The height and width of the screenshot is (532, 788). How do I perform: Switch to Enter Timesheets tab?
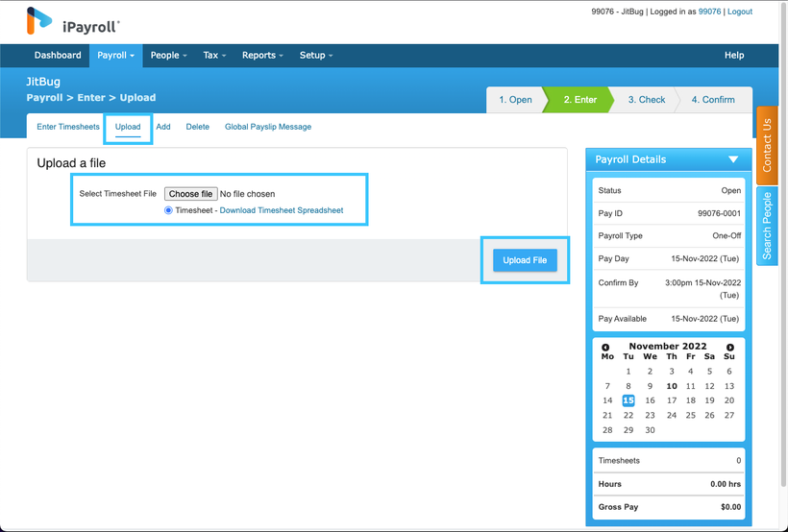point(68,127)
